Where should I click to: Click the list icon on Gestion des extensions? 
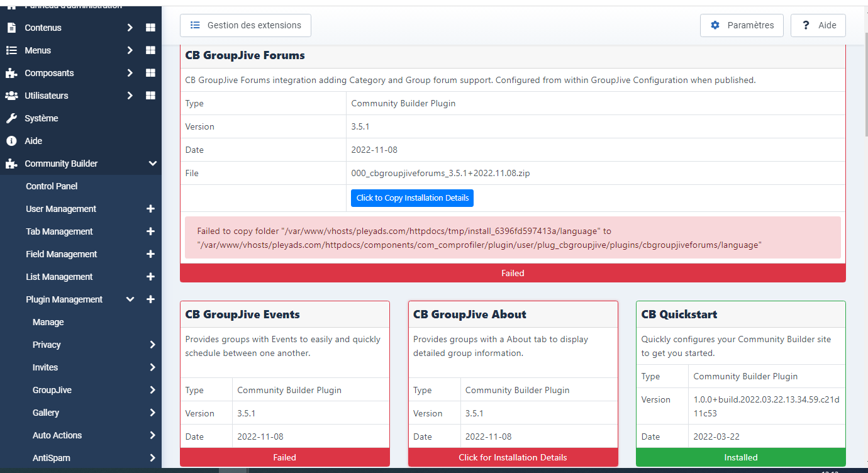click(195, 25)
